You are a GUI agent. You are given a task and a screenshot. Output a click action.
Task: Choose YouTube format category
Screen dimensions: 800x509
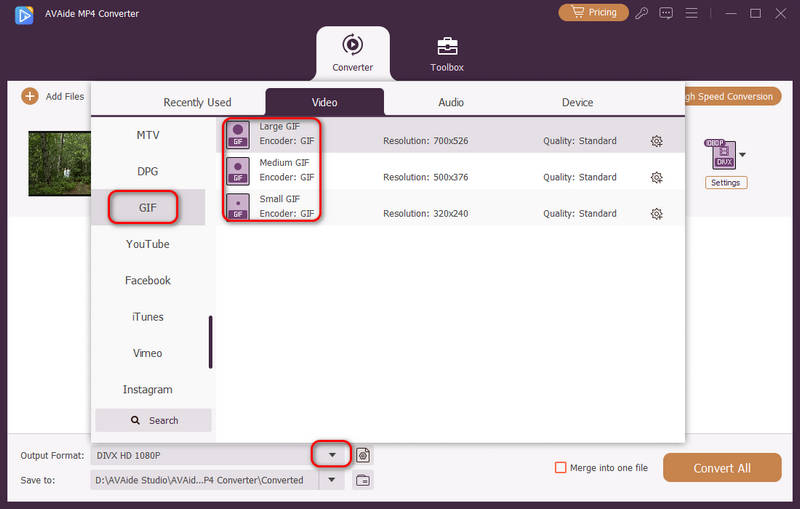(148, 244)
